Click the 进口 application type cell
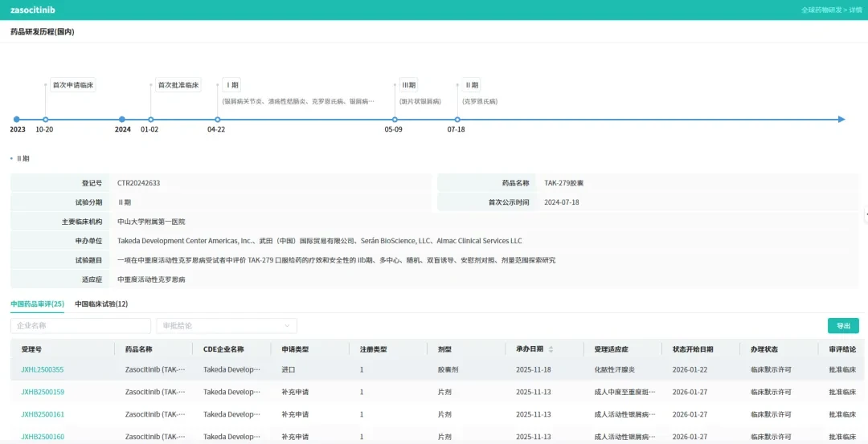The height and width of the screenshot is (444, 868). coord(289,369)
